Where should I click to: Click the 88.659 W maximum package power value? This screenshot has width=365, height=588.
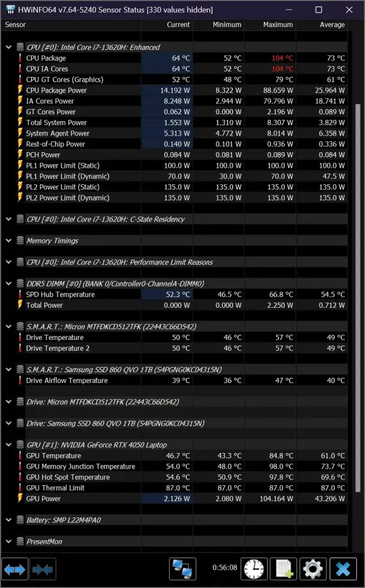[x=278, y=90]
